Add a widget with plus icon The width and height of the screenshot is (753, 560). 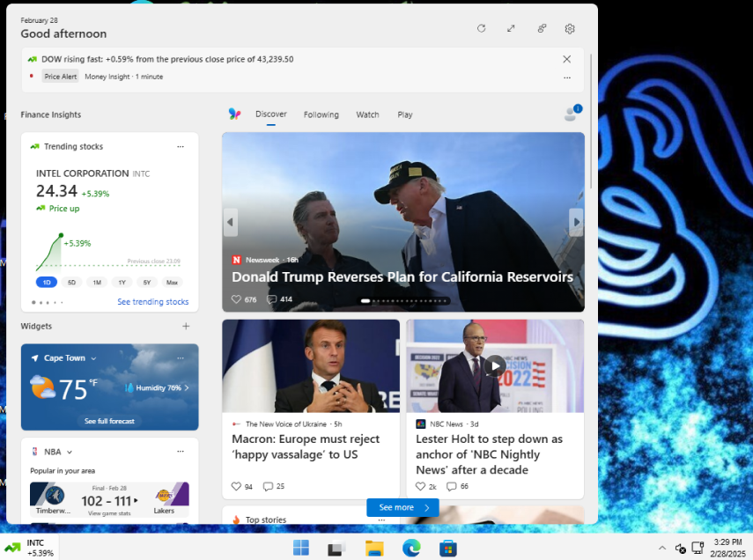186,326
